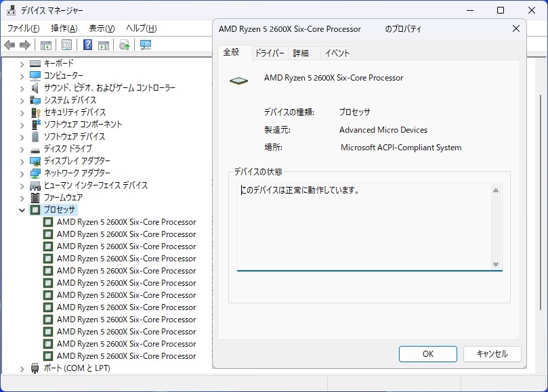This screenshot has height=392, width=548.
Task: Click the ディスプレイ アダプター category icon
Action: click(x=35, y=161)
